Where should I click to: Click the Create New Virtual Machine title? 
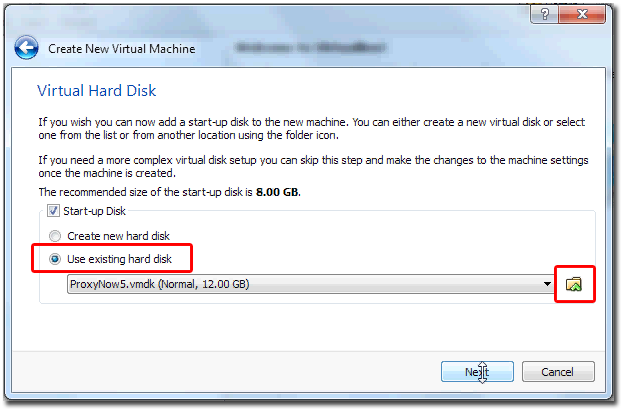pos(122,49)
